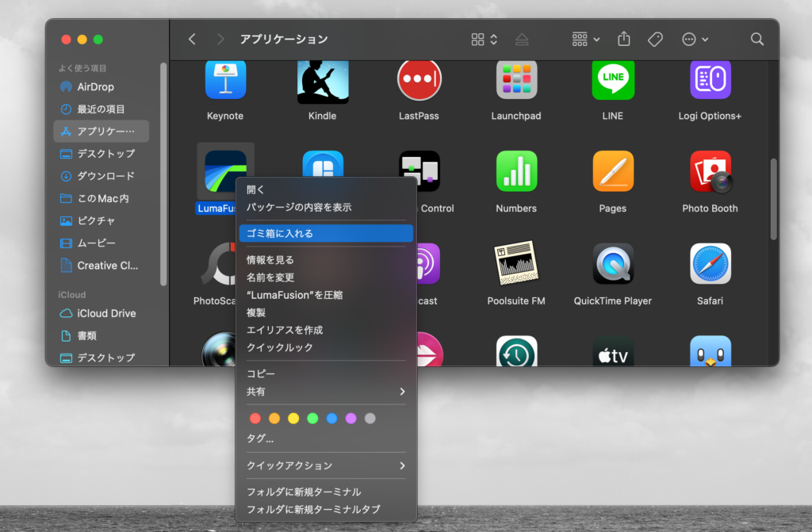Screen dimensions: 812x532
Task: Apply the orange tag color
Action: coord(274,419)
